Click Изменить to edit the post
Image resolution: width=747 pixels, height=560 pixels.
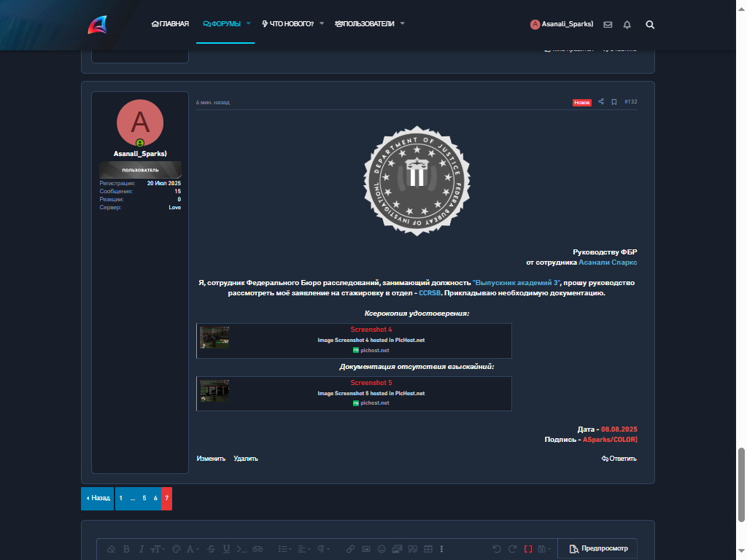211,459
